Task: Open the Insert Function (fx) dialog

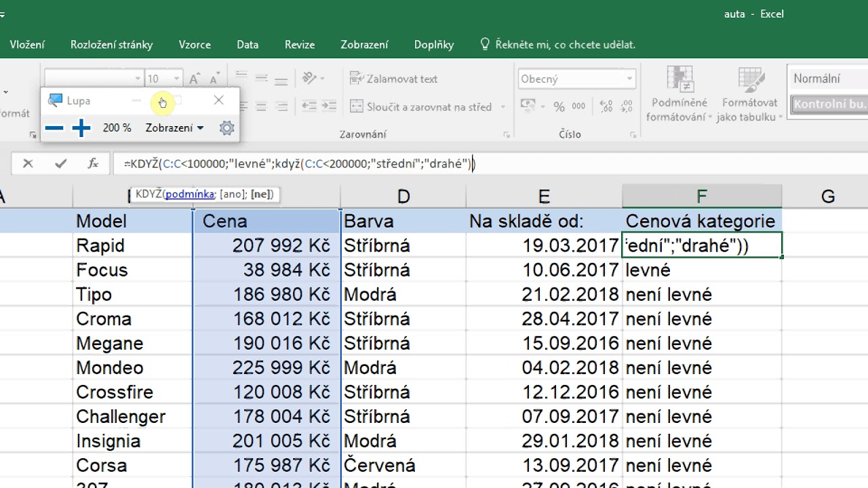Action: click(x=94, y=163)
